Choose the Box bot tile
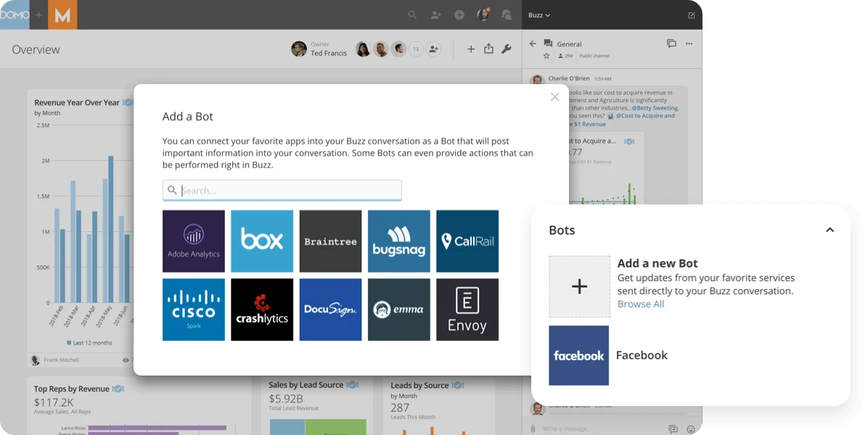The width and height of the screenshot is (868, 435). pos(262,241)
